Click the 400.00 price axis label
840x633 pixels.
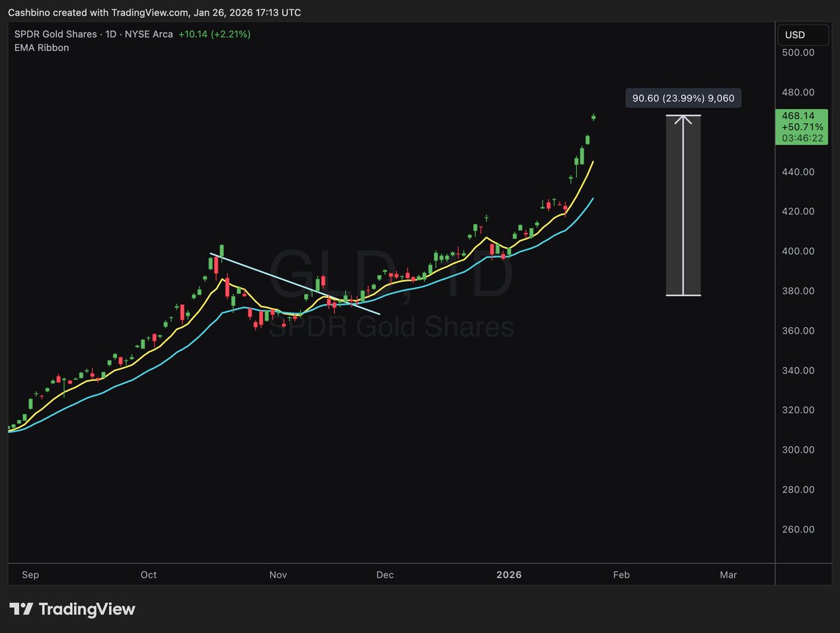click(x=799, y=251)
